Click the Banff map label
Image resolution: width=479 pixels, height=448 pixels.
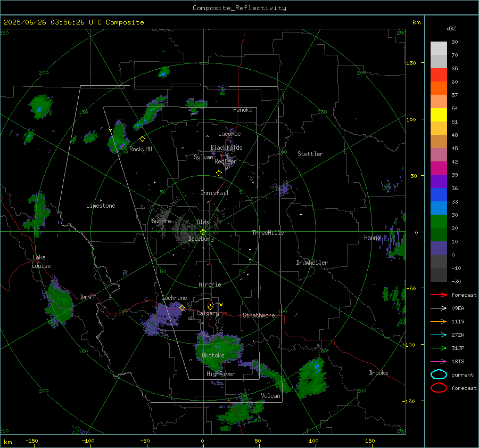point(88,297)
